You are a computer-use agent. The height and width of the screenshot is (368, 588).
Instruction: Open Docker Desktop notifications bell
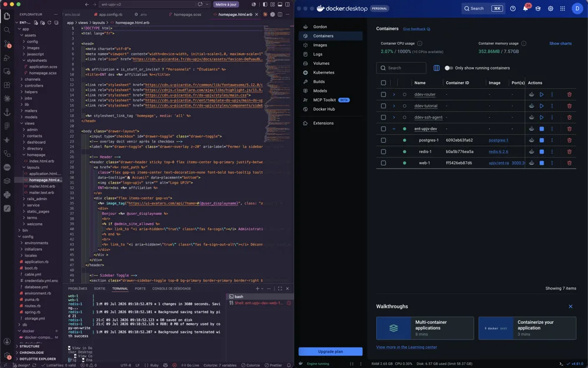tap(525, 8)
